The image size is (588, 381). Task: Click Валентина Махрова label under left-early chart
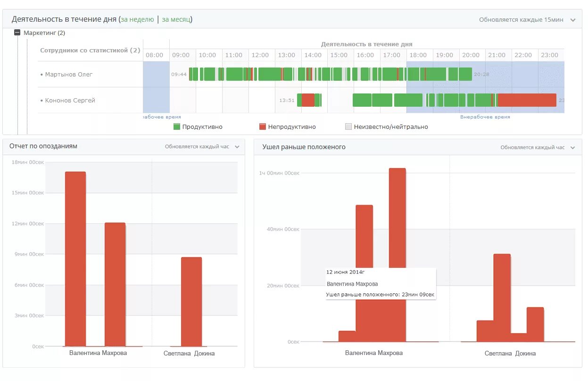(x=374, y=353)
